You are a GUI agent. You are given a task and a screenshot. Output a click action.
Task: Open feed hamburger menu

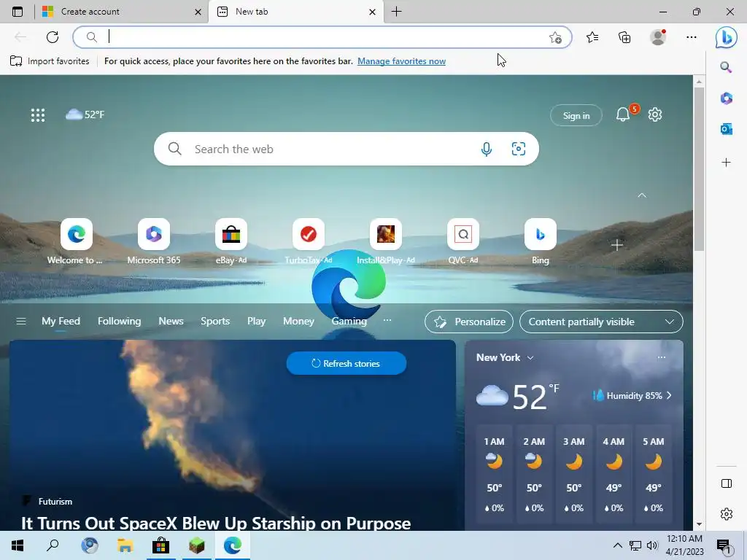click(21, 322)
